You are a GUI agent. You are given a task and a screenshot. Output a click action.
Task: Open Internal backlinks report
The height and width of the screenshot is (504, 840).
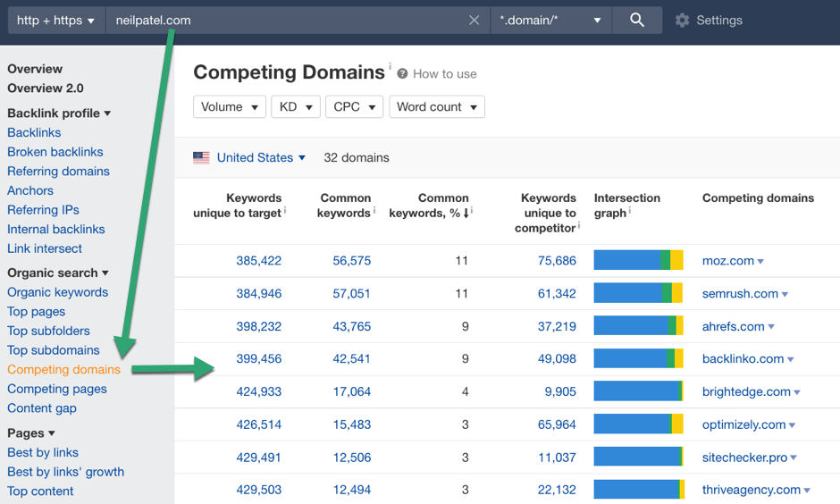click(56, 229)
